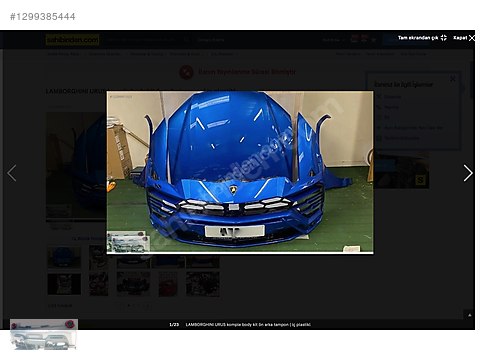Open the small body kit thumbnail below gallery
Screen dimensions: 480x360
(44, 334)
